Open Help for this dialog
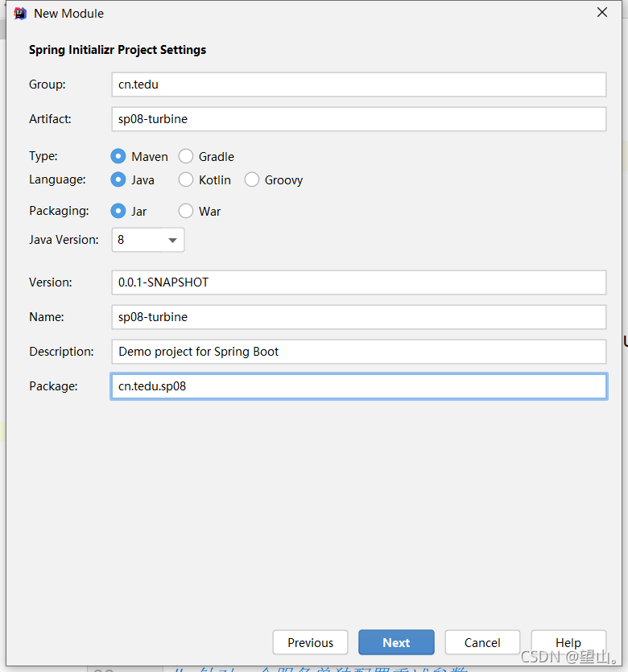This screenshot has height=672, width=628. pos(568,642)
